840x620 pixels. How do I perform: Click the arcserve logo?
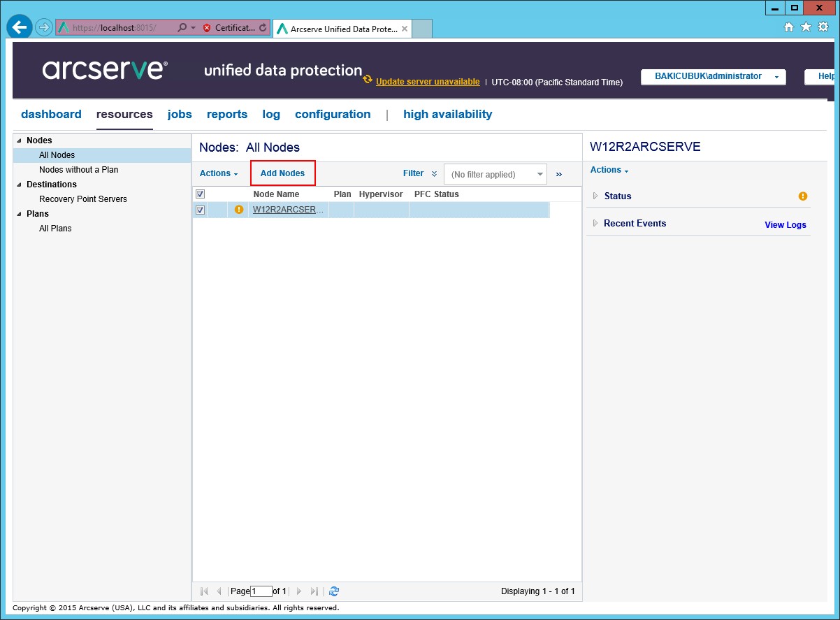pyautogui.click(x=105, y=70)
